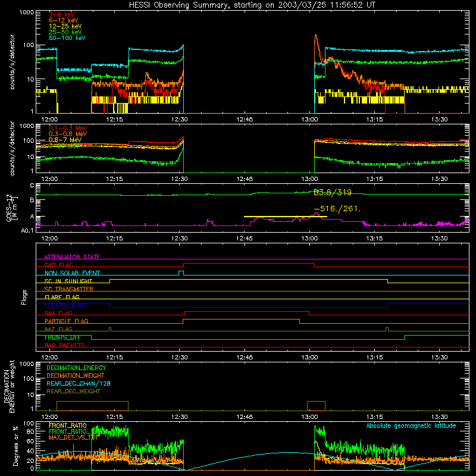Viewport: 476px width, 476px height.
Task: Click the 12:45 tick label under GOES panel
Action: [245, 239]
